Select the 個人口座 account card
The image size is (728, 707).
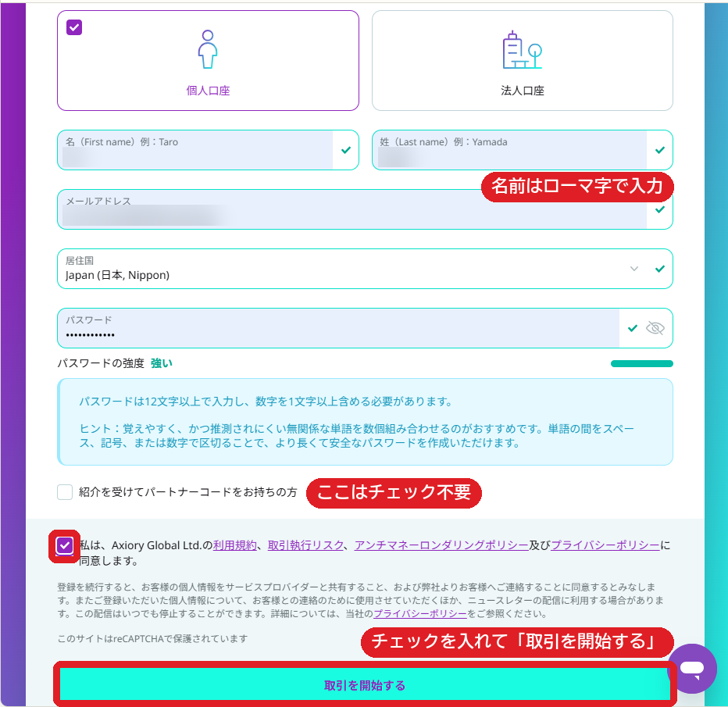208,60
